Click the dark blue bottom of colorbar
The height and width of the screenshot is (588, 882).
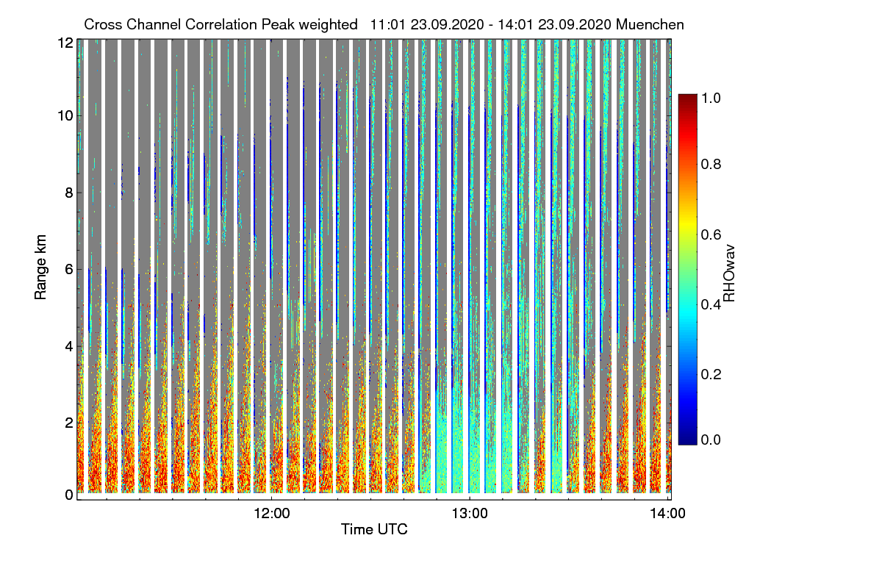tap(687, 440)
